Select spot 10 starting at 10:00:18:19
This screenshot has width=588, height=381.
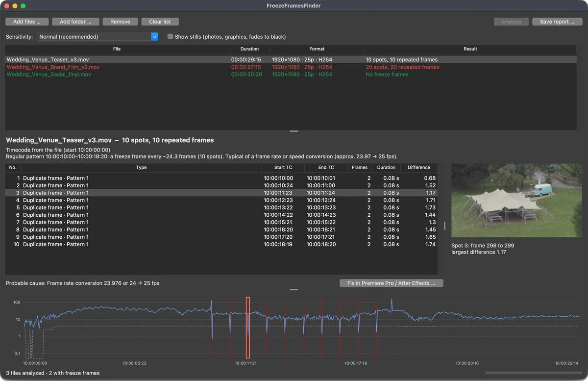tap(221, 244)
